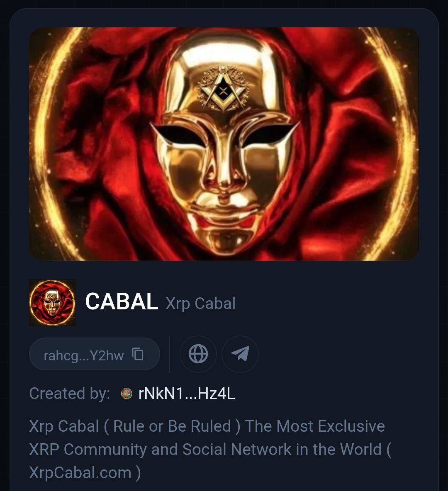Select the Rule or Be Ruled phrase

[x=172, y=426]
